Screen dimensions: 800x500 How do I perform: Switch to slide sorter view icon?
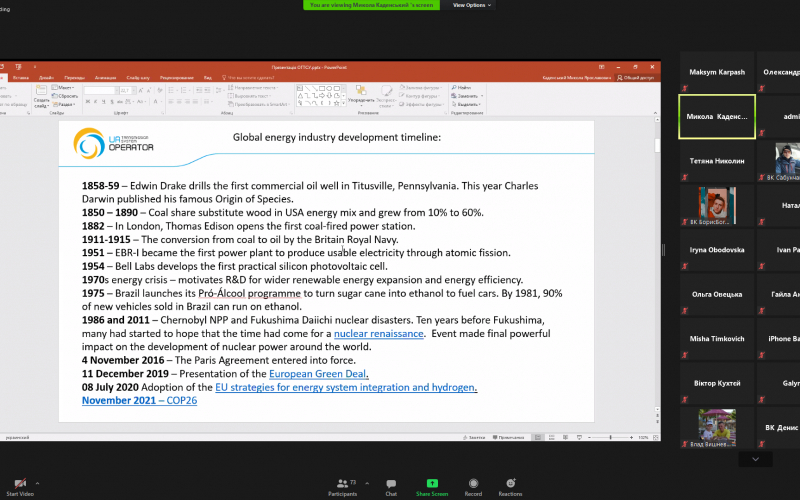[x=552, y=437]
